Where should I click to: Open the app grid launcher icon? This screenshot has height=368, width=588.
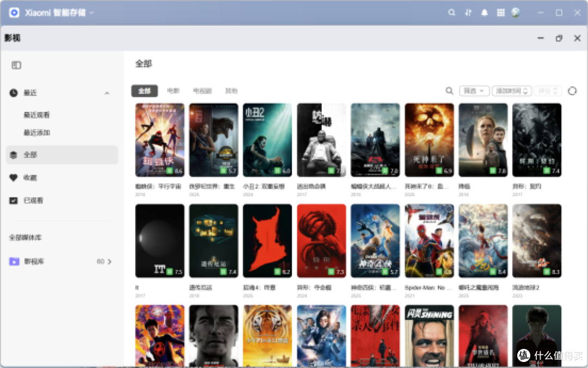[x=501, y=13]
